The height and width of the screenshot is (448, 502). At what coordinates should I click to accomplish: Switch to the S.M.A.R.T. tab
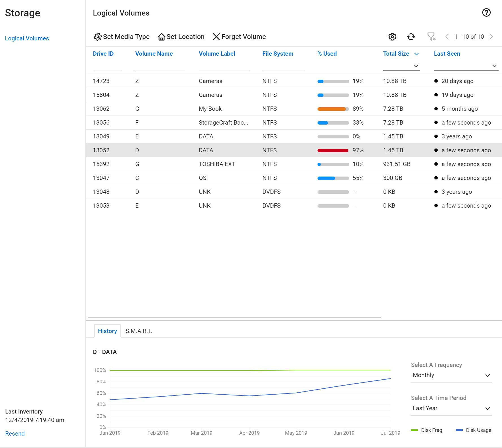click(139, 331)
